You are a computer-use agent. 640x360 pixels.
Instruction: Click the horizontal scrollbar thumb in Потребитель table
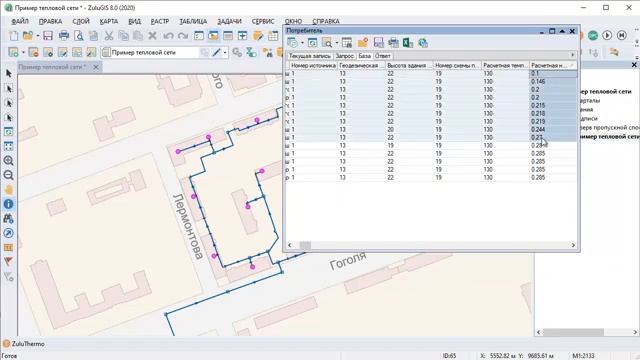pos(305,245)
